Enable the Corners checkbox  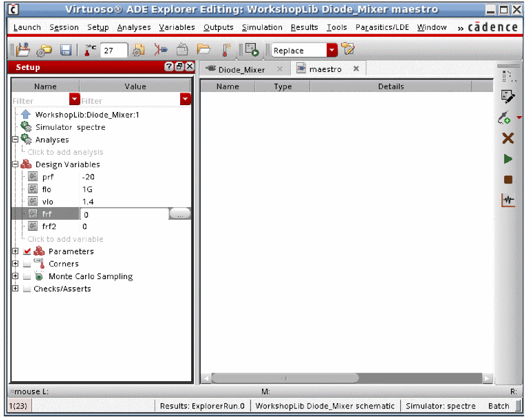tap(27, 264)
